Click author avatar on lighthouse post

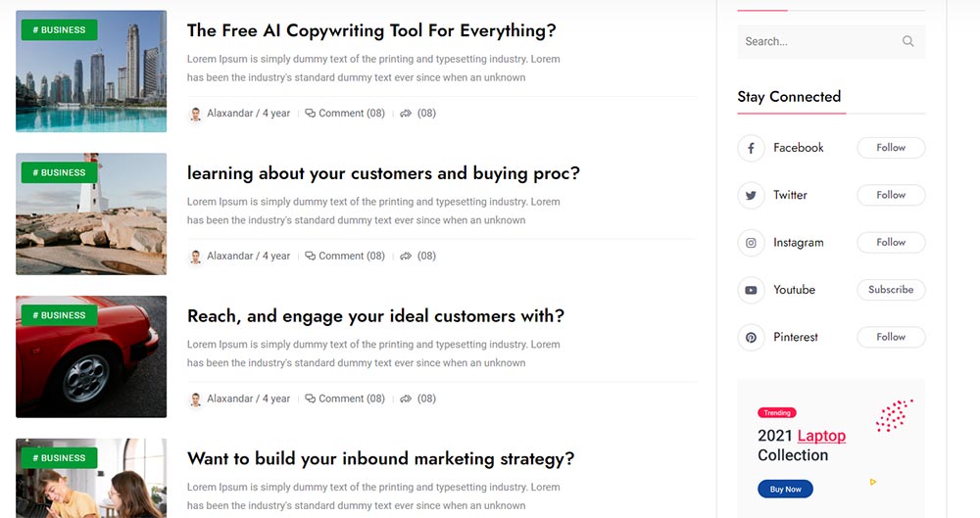196,257
